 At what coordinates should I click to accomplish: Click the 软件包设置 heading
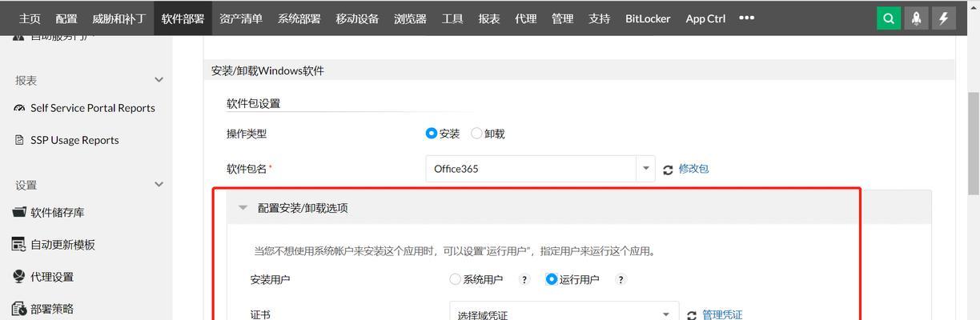click(254, 103)
